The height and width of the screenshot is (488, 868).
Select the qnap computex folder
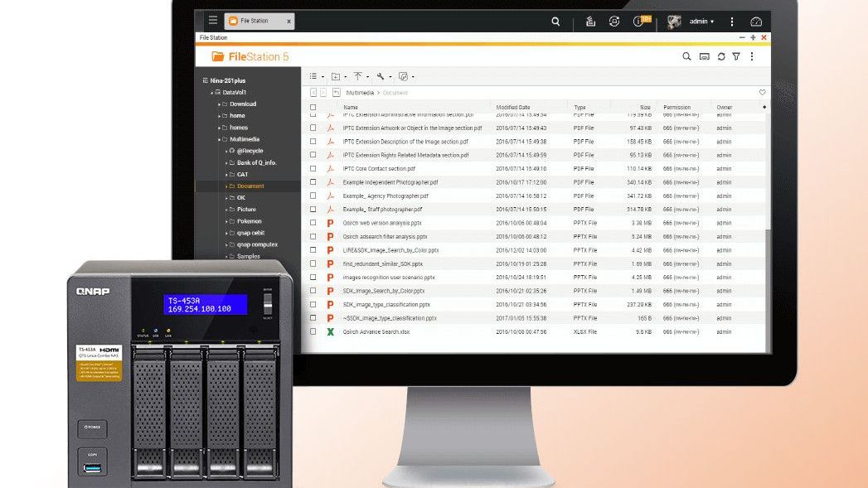tap(257, 244)
